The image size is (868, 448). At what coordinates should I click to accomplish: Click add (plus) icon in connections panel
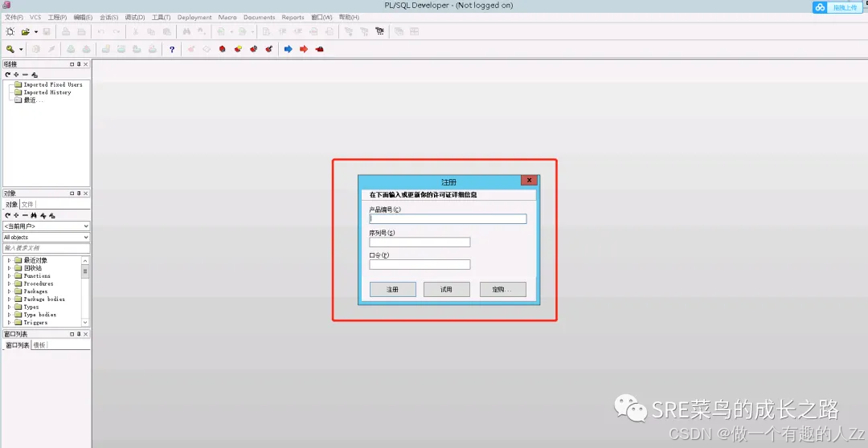[x=17, y=74]
